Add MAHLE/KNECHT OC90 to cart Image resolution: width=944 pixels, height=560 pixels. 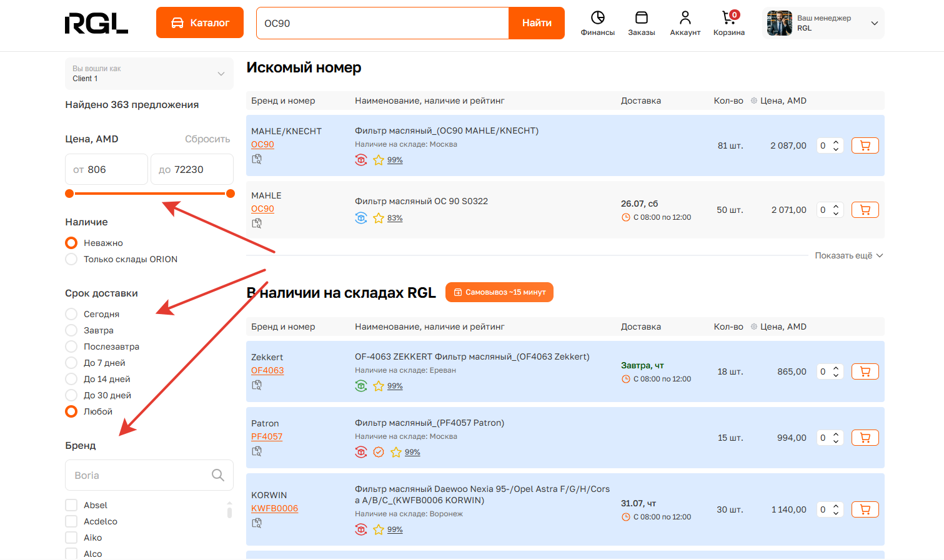(x=865, y=145)
